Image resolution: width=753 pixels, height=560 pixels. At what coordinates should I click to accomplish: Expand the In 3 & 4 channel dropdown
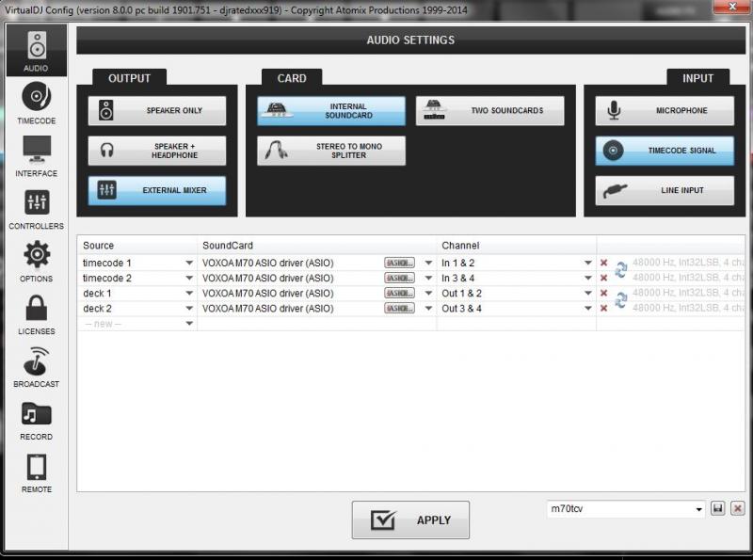587,278
